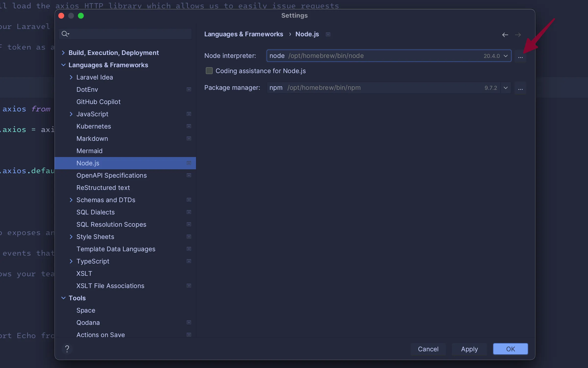Click Languages & Frameworks breadcrumb link
The height and width of the screenshot is (368, 588).
(x=244, y=34)
